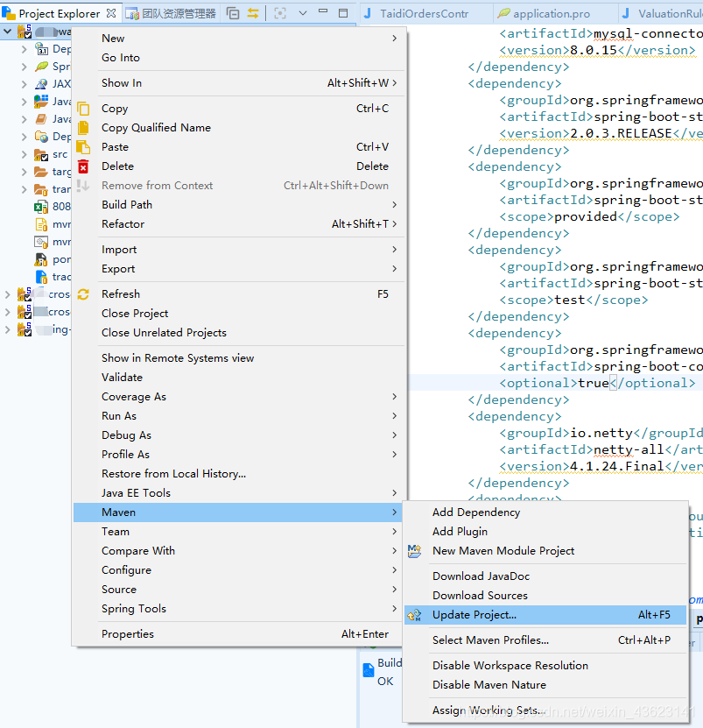Open Debug As submenu

click(x=239, y=435)
